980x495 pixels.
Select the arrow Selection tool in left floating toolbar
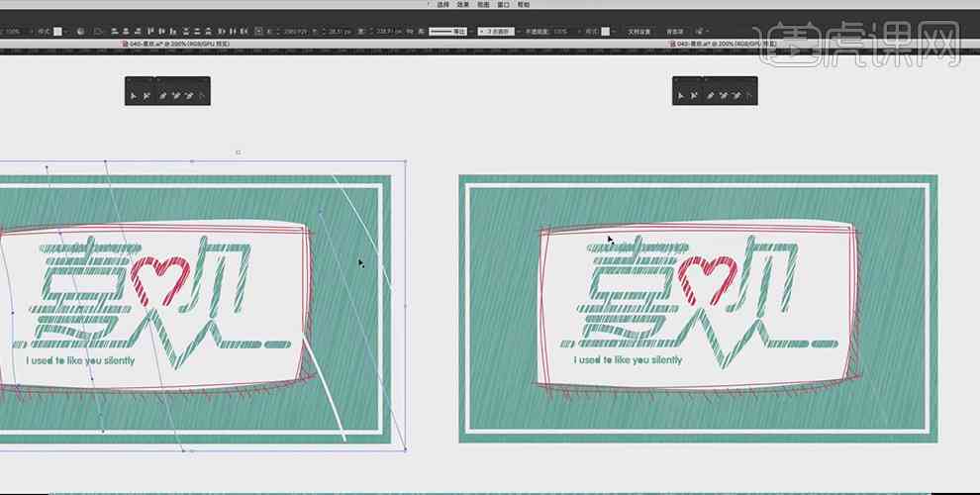133,95
